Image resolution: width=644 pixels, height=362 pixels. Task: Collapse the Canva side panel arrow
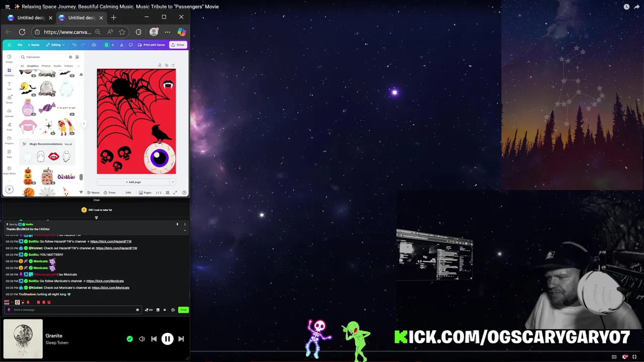pyautogui.click(x=84, y=124)
